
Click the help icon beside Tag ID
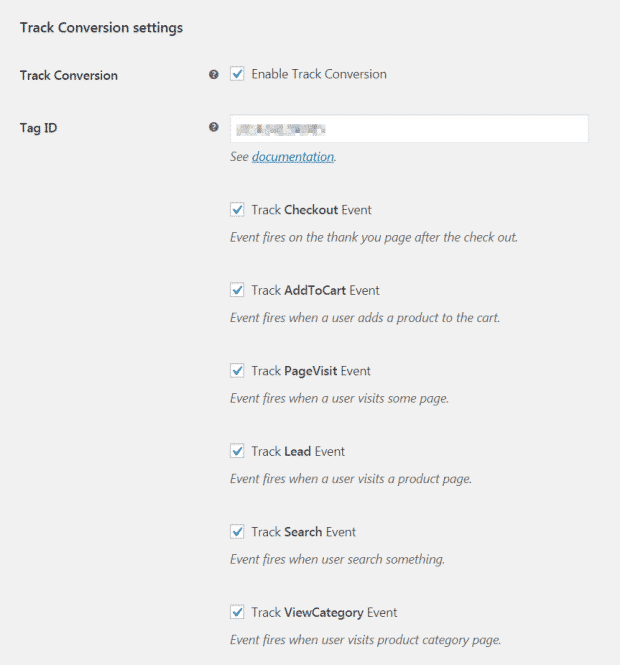click(x=213, y=128)
